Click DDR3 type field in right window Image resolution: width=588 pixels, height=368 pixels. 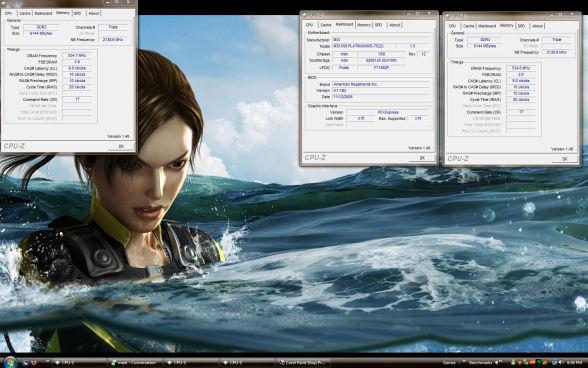[485, 39]
